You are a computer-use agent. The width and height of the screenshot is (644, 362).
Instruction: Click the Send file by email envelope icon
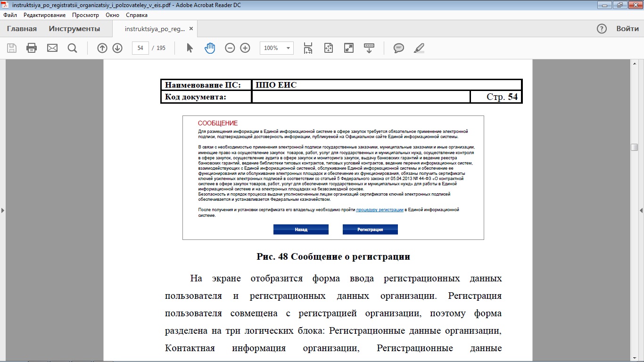tap(52, 48)
